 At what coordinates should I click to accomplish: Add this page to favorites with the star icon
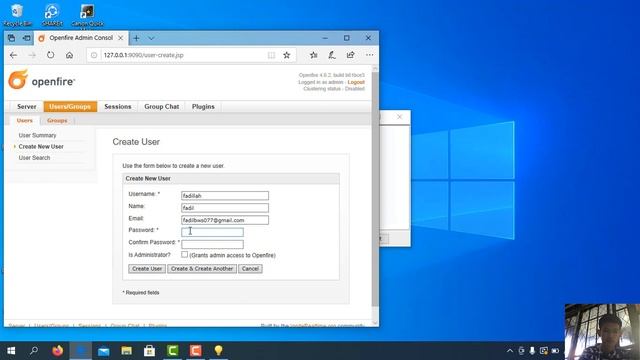287,55
